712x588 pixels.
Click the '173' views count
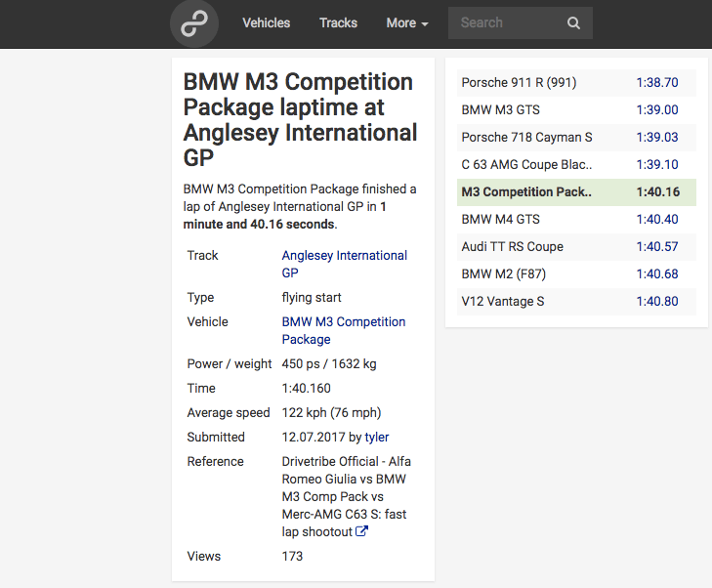click(292, 556)
